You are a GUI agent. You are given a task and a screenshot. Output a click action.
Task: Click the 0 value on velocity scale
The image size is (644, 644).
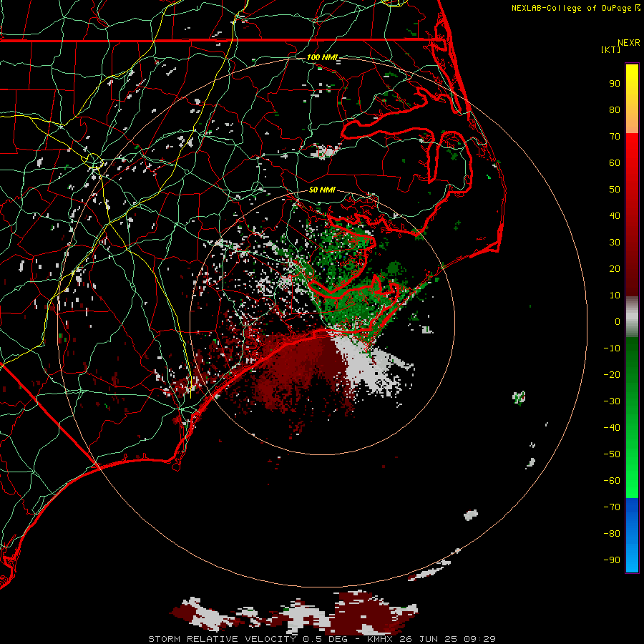pos(618,321)
